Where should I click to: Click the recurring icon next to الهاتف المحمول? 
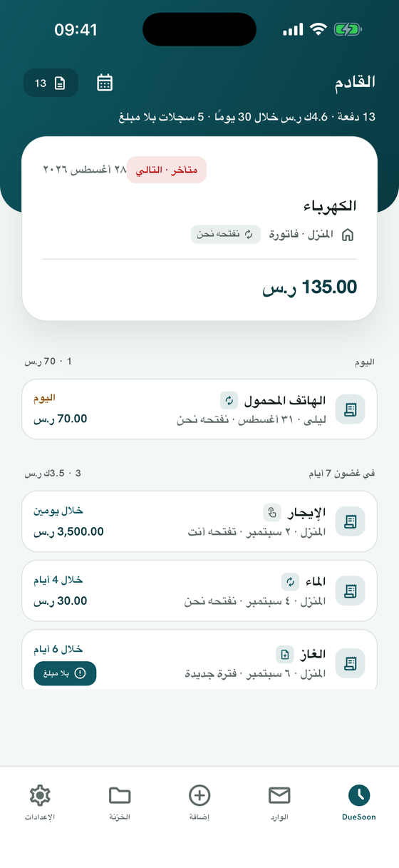pos(228,399)
